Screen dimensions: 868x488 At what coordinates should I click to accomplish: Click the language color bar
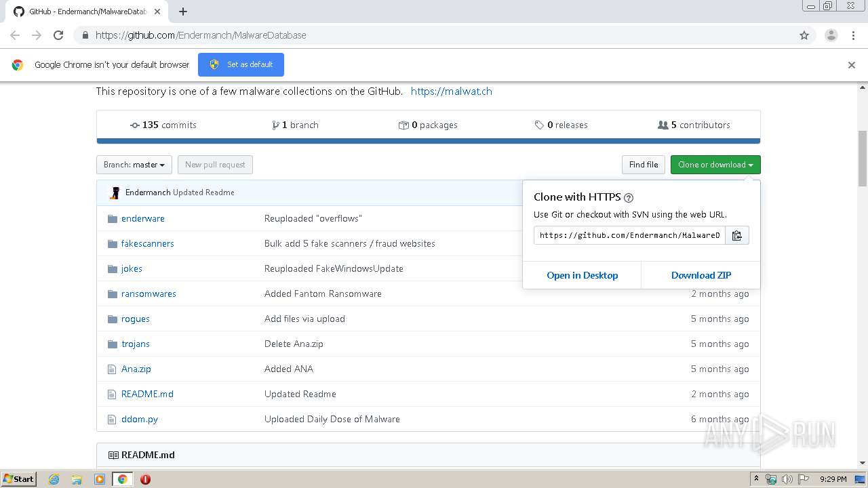[x=428, y=141]
